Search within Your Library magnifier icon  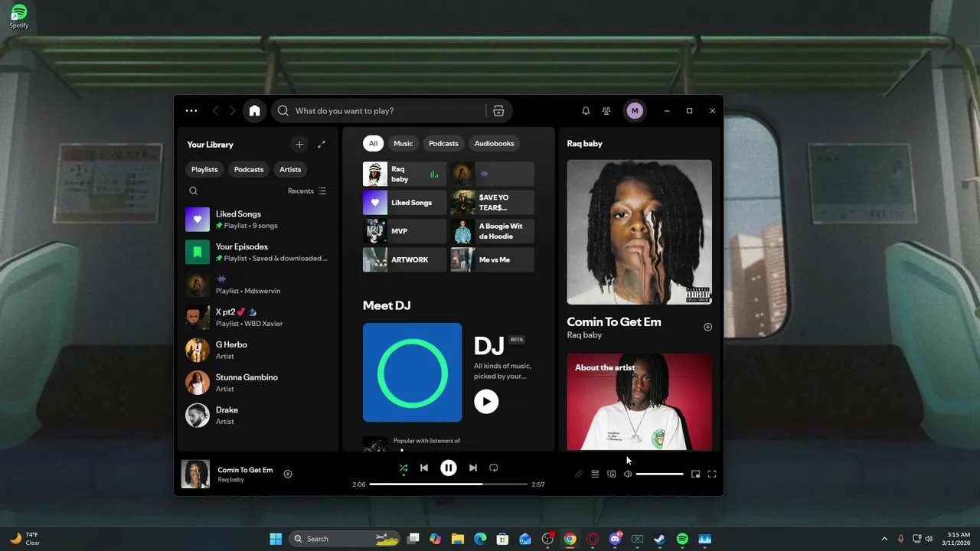[193, 191]
